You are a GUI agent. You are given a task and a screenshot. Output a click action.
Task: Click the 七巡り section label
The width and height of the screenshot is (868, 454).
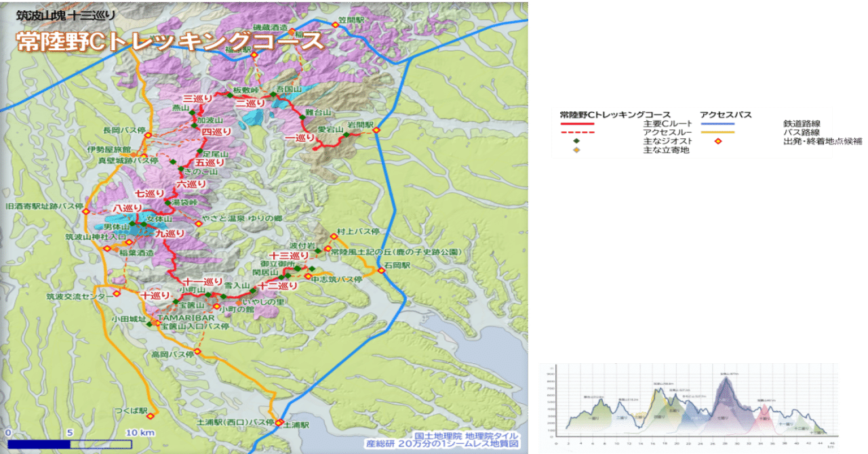pyautogui.click(x=150, y=194)
